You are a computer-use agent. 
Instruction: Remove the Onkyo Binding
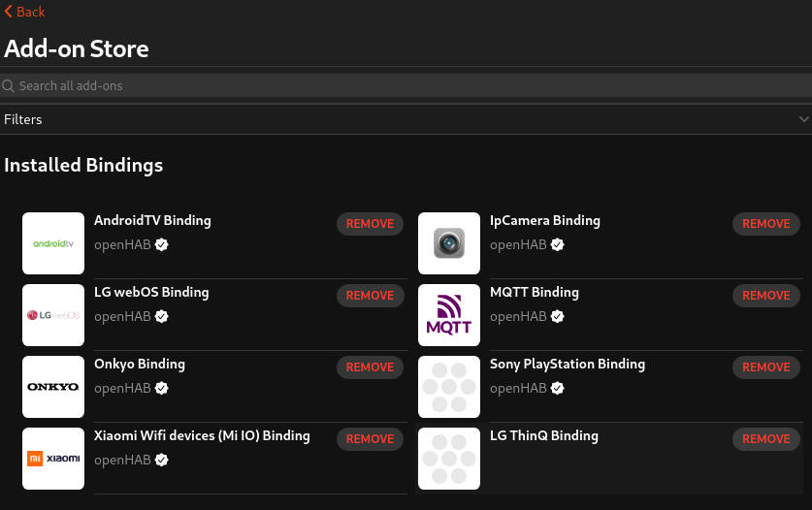[x=370, y=367]
